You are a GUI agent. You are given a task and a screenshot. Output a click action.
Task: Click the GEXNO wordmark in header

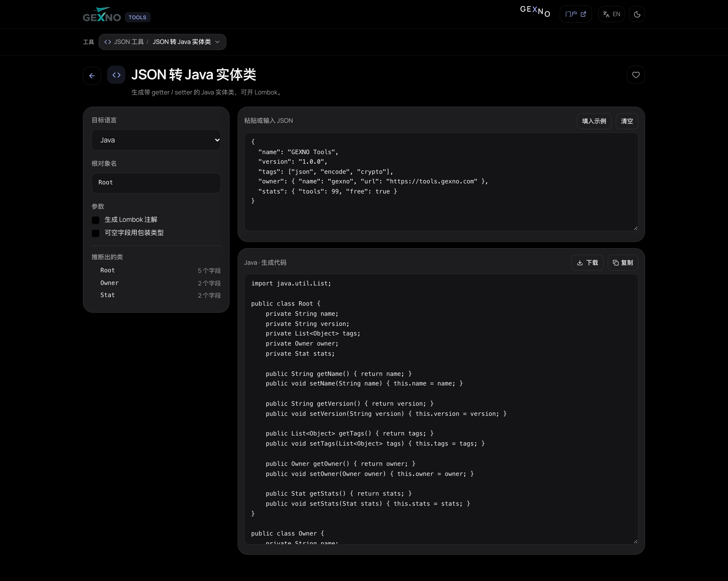click(x=536, y=11)
